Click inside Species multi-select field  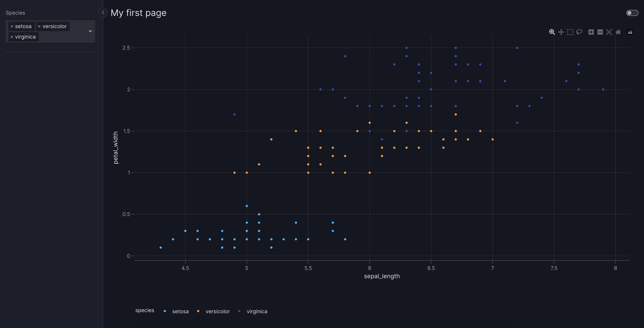[62, 37]
